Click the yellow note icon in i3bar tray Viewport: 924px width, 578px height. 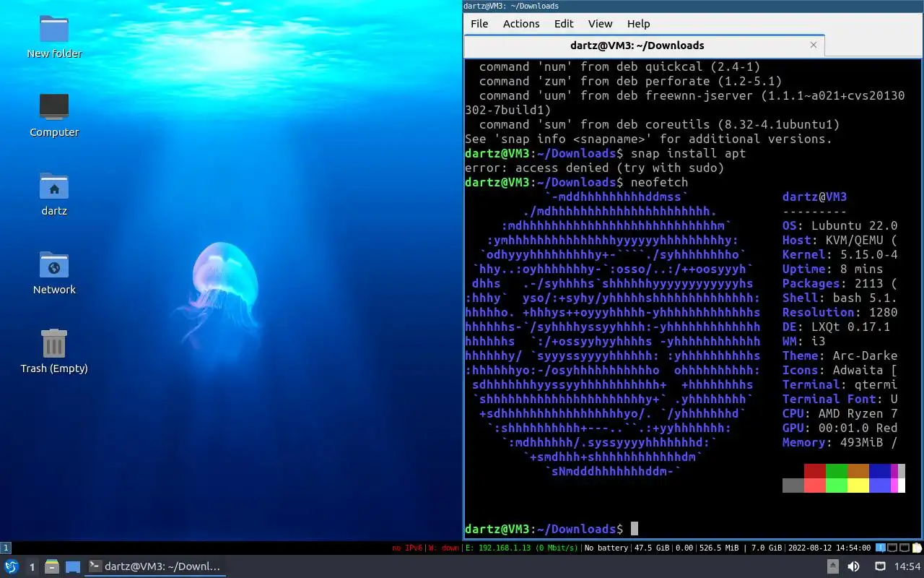[x=918, y=548]
